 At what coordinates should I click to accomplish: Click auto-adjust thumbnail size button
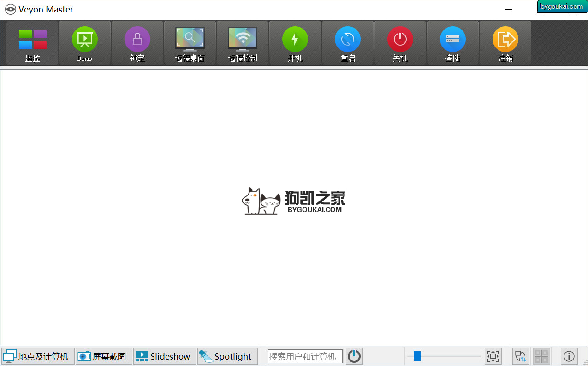493,356
